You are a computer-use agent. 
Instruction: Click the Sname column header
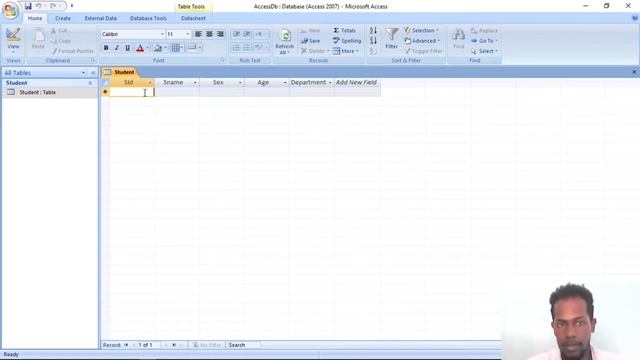tap(177, 82)
